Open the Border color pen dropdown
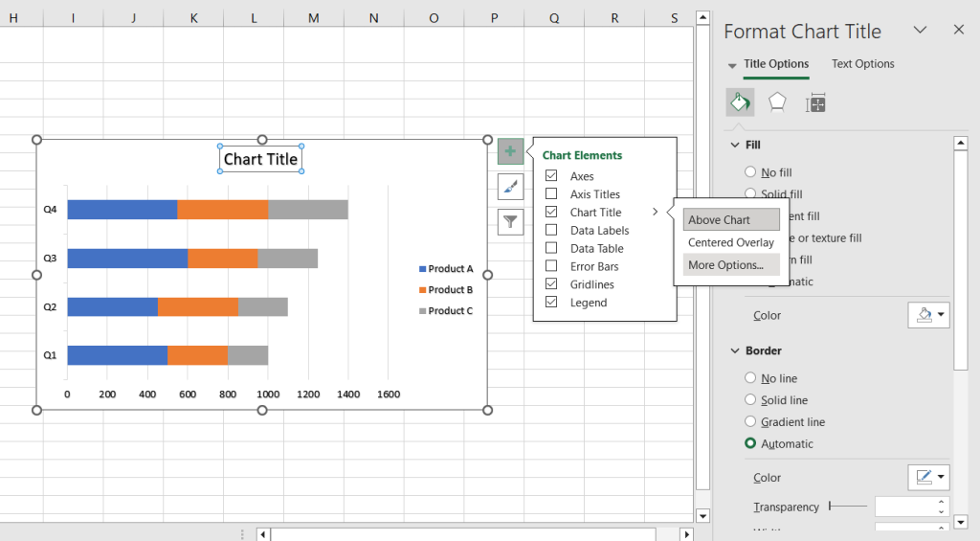This screenshot has height=541, width=980. point(928,477)
